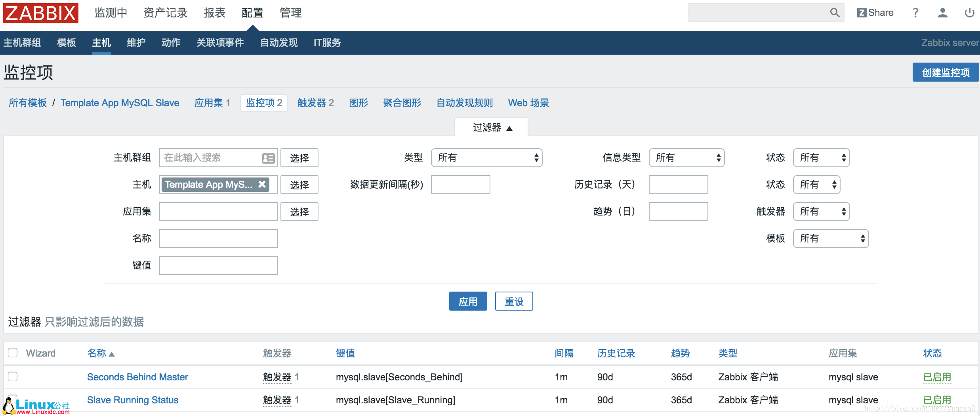Screen dimensions: 980x416
Task: Go to 主机 submenu
Action: coord(101,43)
